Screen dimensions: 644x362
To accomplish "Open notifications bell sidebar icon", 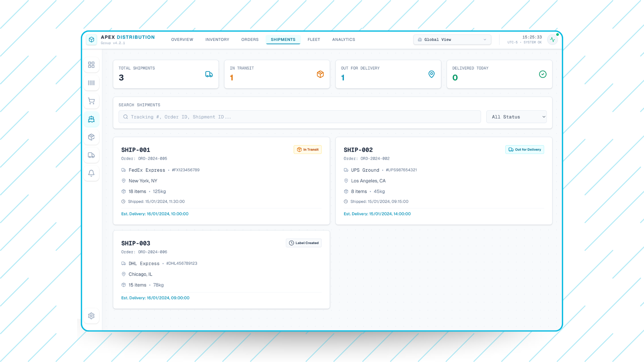I will tap(91, 173).
